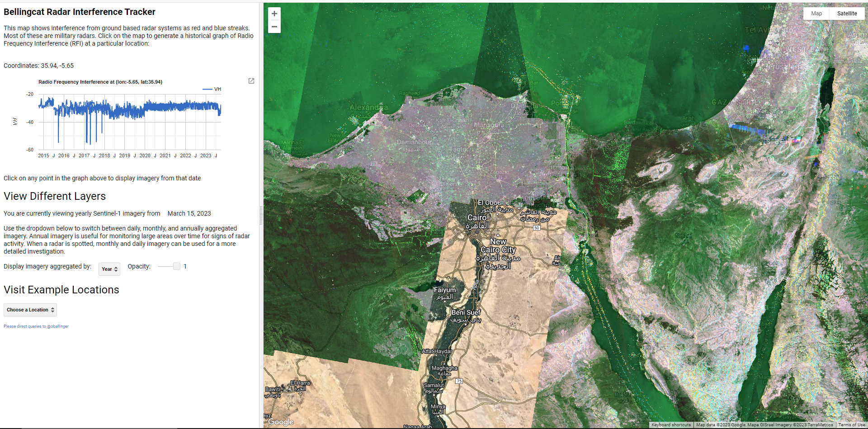The width and height of the screenshot is (868, 429).
Task: Open Terms of Use link
Action: pyautogui.click(x=852, y=425)
